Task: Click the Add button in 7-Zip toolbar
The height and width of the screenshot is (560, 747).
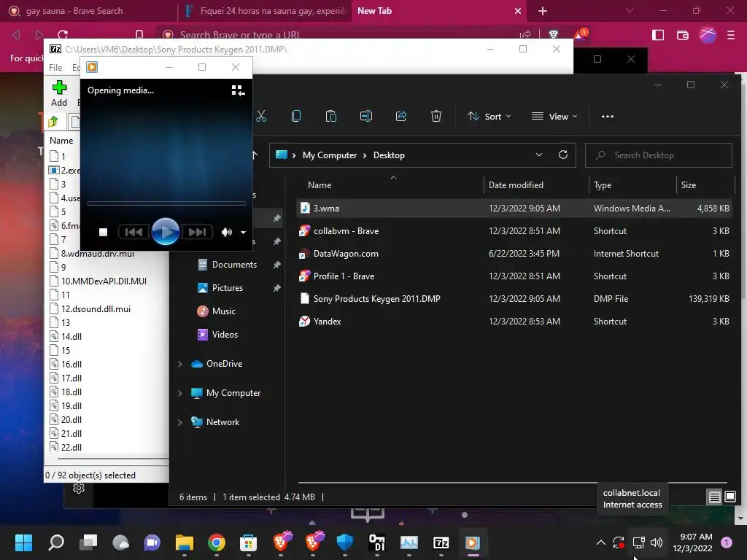Action: click(x=59, y=93)
